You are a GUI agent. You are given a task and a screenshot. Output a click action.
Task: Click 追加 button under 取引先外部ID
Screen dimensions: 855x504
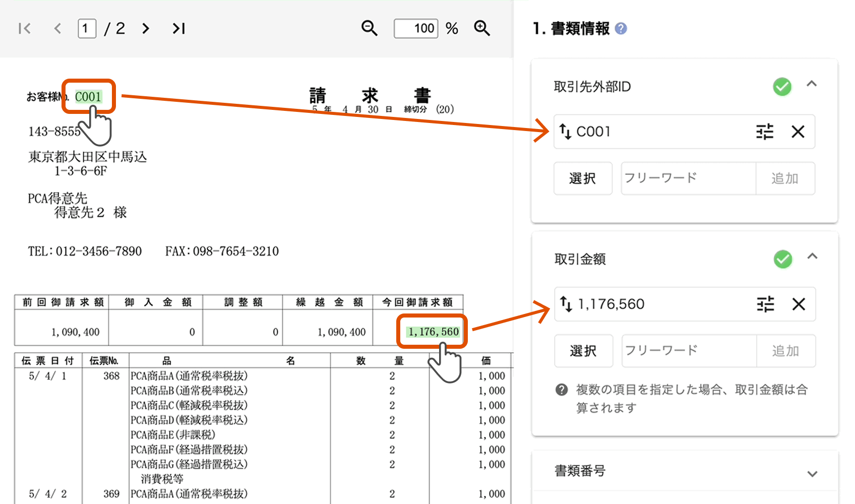pyautogui.click(x=784, y=178)
